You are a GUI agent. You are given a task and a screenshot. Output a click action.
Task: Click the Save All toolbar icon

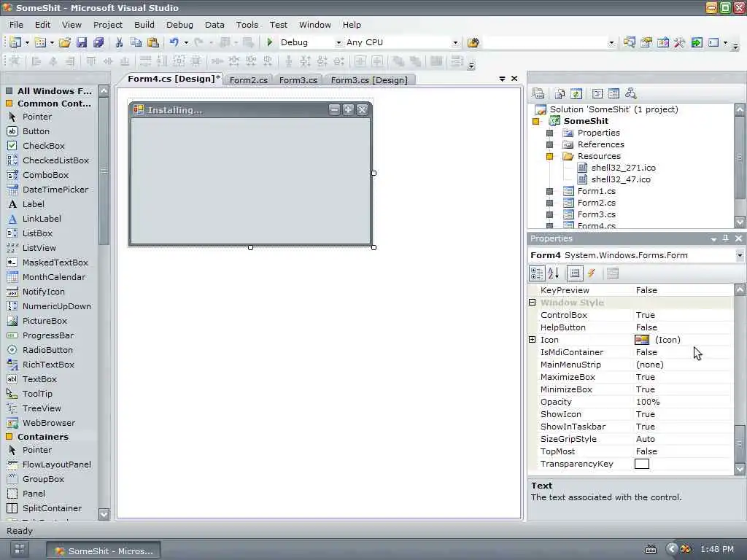[x=98, y=42]
